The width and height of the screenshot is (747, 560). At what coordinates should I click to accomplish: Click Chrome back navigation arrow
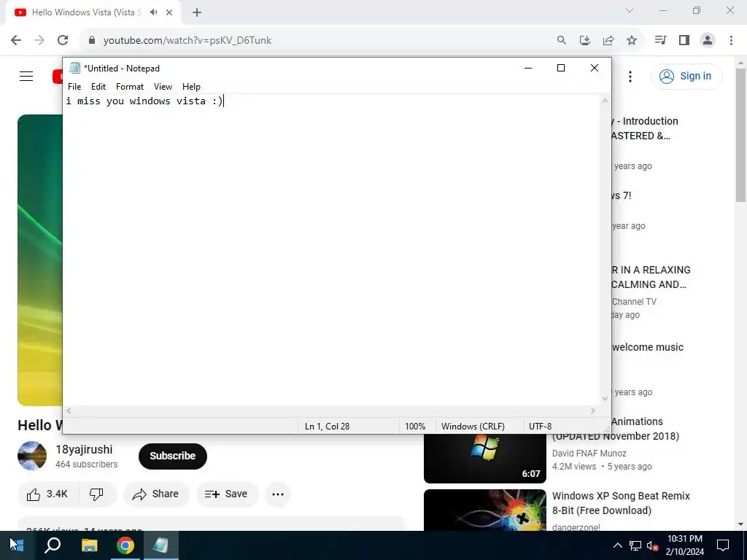coord(16,41)
